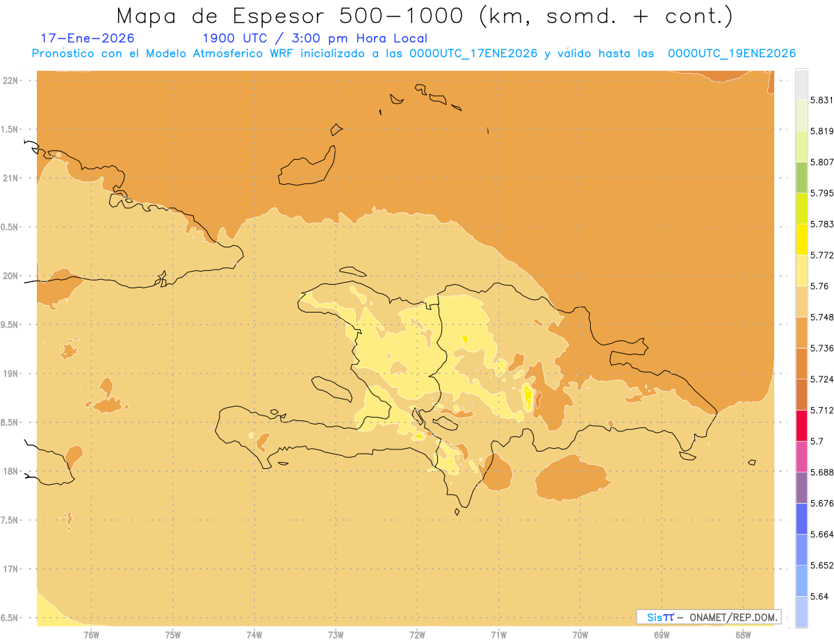The image size is (834, 644).
Task: Click the legend value 5.748
Action: coord(821,317)
